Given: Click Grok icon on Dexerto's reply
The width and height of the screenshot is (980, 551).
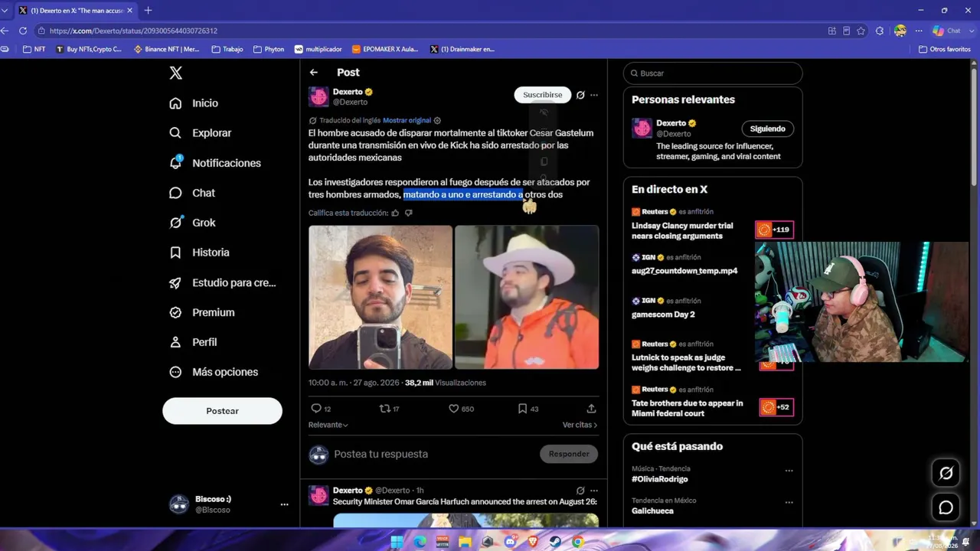Looking at the screenshot, I should pyautogui.click(x=580, y=491).
